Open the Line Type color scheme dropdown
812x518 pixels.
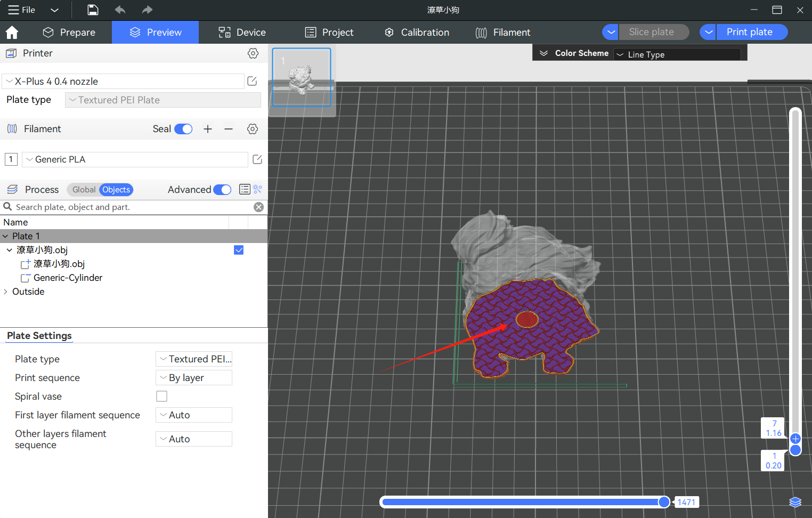pos(677,54)
